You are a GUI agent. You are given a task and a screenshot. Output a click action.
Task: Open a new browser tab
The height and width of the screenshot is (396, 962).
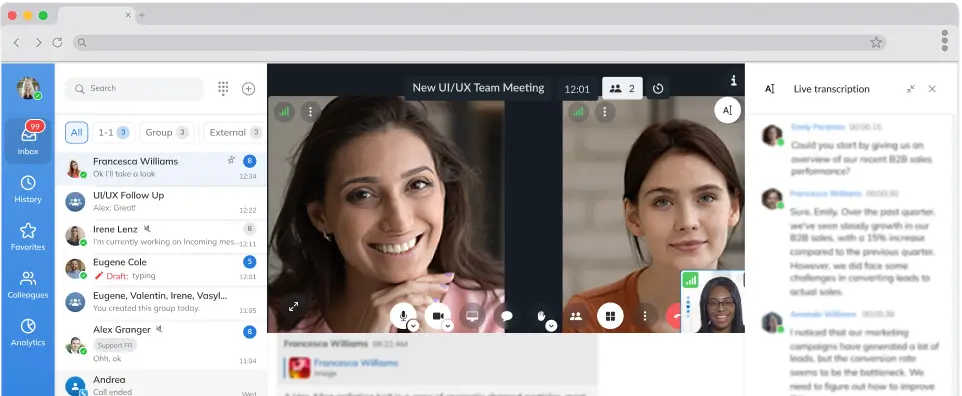tap(142, 15)
